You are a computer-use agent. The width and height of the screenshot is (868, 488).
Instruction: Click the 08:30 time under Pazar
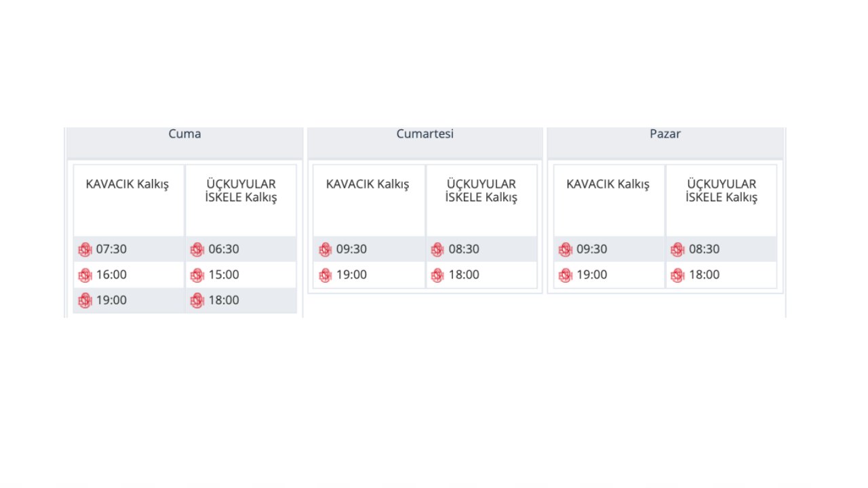pyautogui.click(x=705, y=249)
